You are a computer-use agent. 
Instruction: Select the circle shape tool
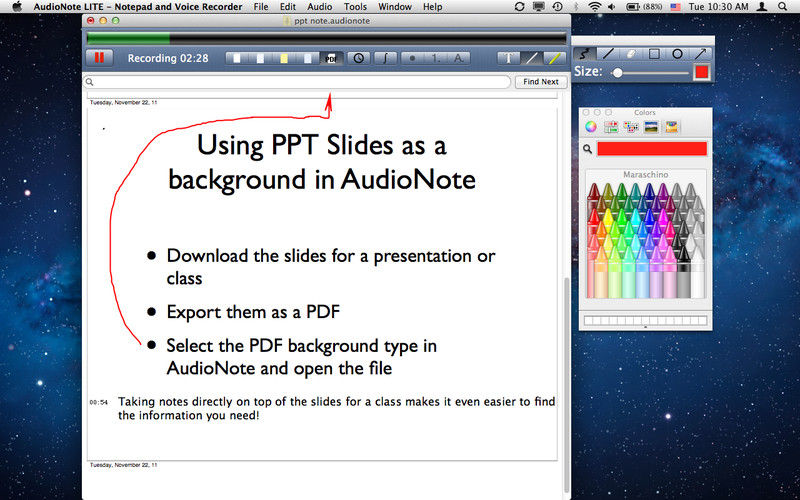click(677, 54)
